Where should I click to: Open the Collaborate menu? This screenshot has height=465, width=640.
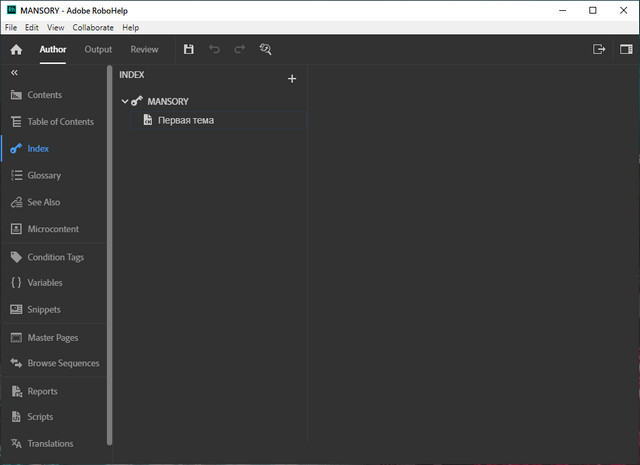tap(93, 27)
